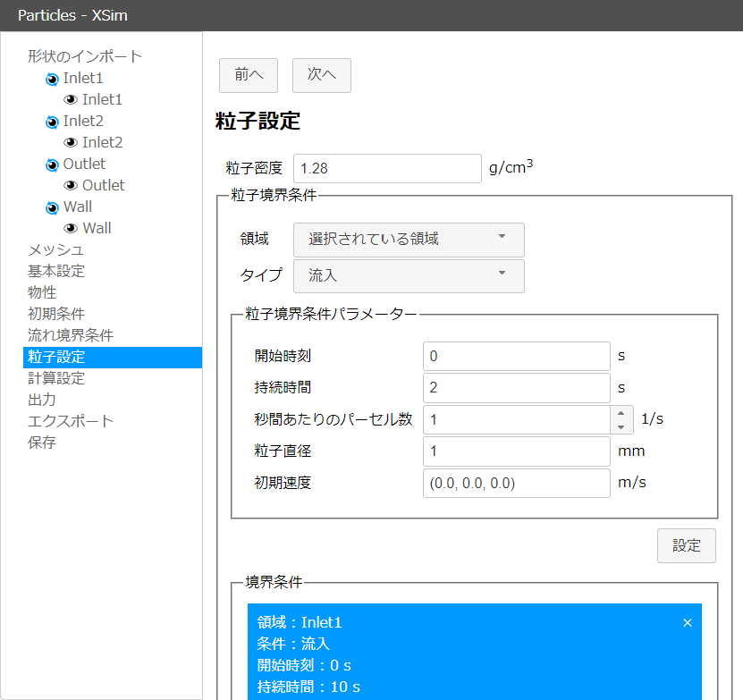
Task: Open メッシュ section
Action: click(55, 249)
